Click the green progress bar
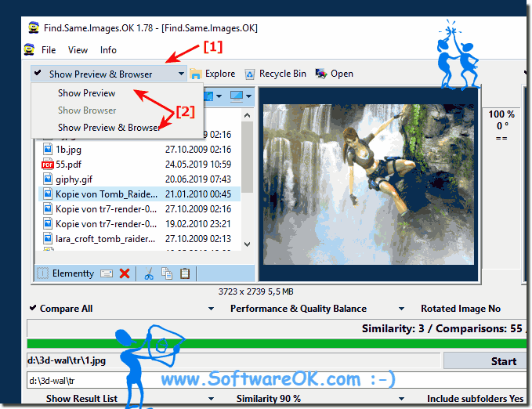 [277, 343]
